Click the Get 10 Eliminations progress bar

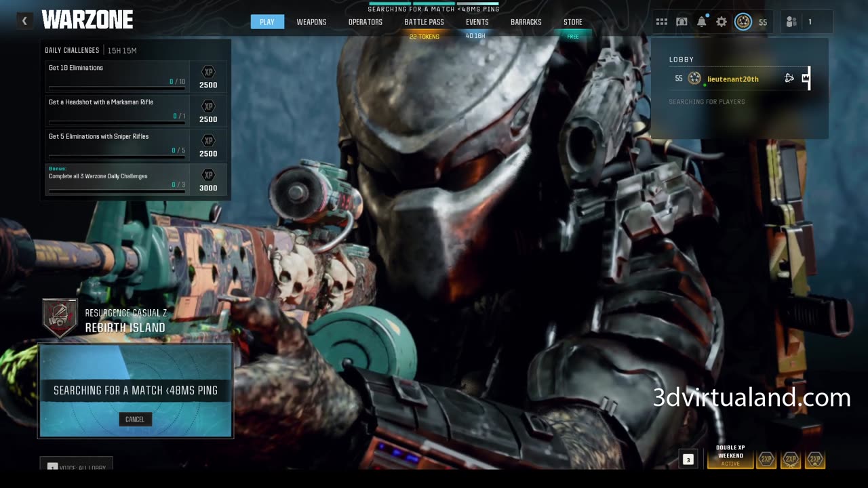point(117,88)
